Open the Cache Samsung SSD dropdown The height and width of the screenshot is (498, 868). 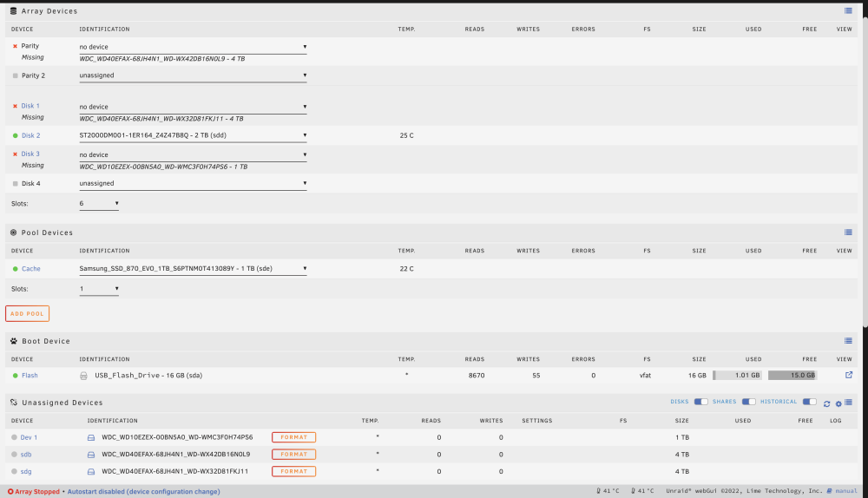coord(193,268)
